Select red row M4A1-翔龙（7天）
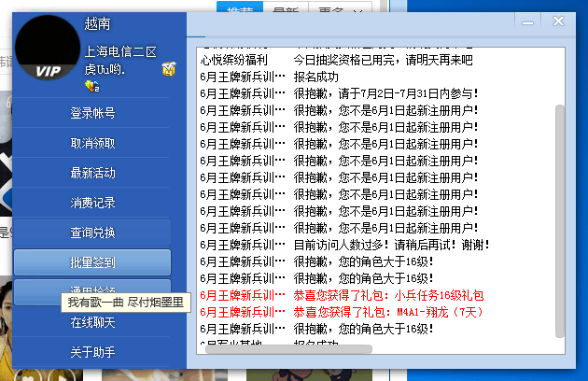The height and width of the screenshot is (381, 588). coord(342,312)
